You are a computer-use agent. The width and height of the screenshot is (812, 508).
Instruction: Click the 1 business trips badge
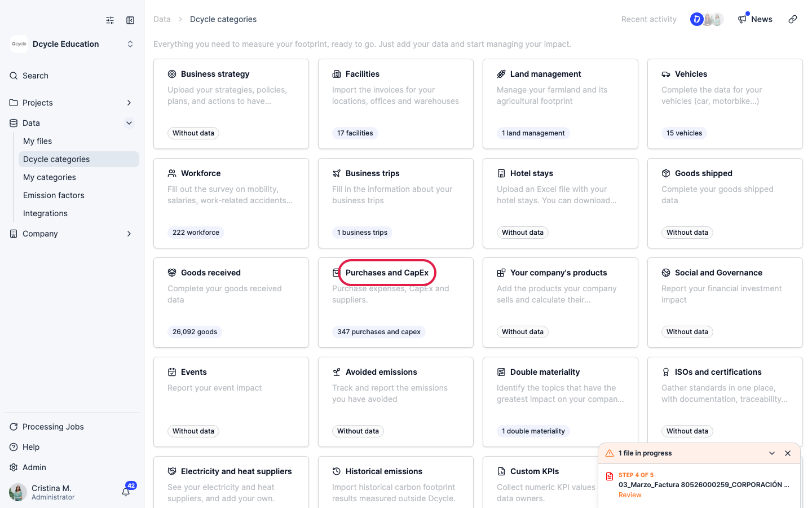[363, 233]
